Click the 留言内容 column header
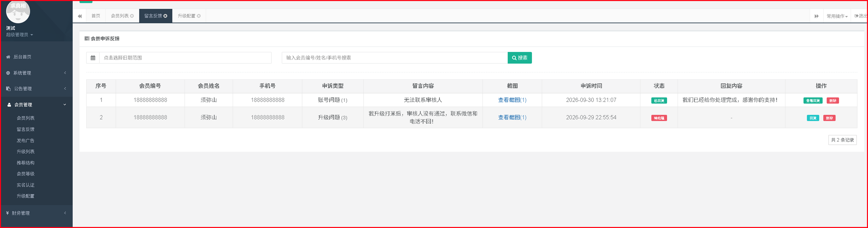Screen dimensions: 868x228 coord(423,86)
